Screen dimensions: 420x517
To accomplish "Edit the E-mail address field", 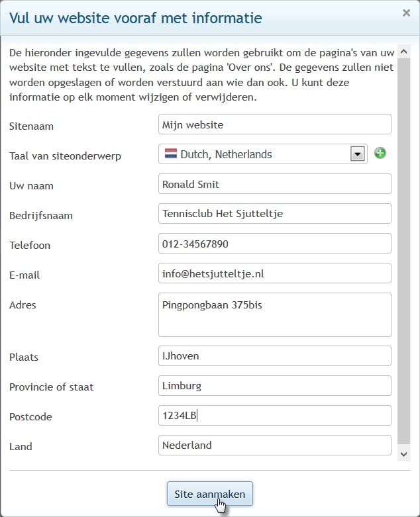I will tap(275, 273).
